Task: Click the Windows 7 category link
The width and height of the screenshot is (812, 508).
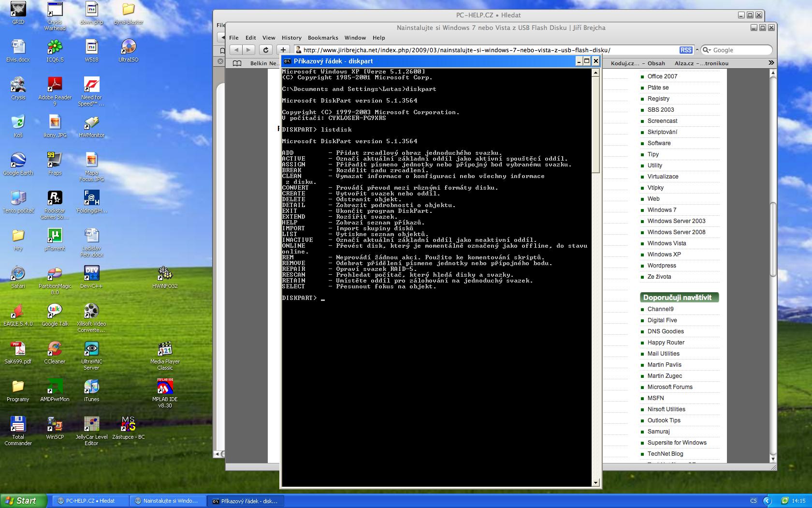Action: coord(662,210)
